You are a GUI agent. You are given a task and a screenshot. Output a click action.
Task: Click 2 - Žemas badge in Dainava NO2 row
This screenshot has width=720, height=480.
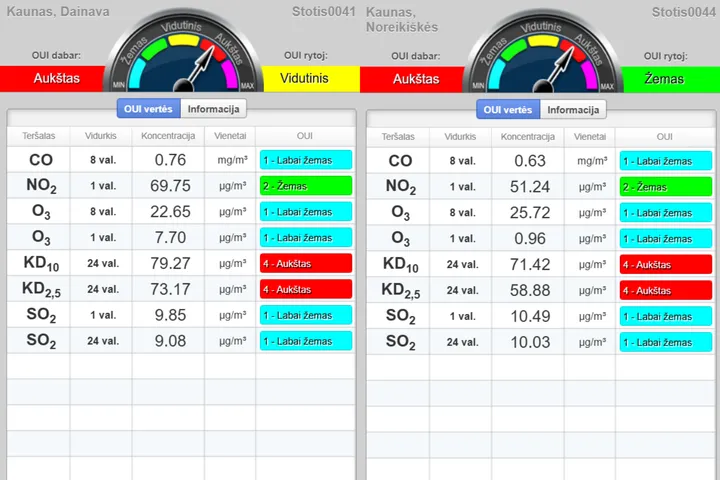click(x=306, y=186)
